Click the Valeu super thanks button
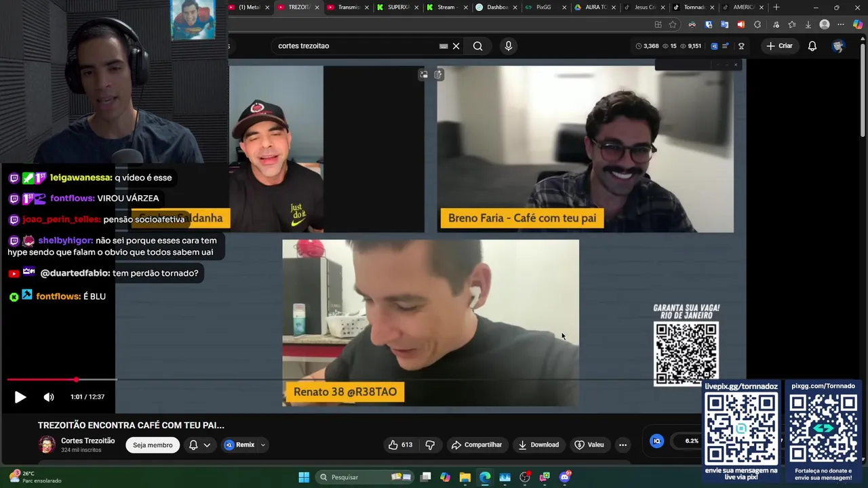Viewport: 868px width, 488px height. tap(589, 445)
